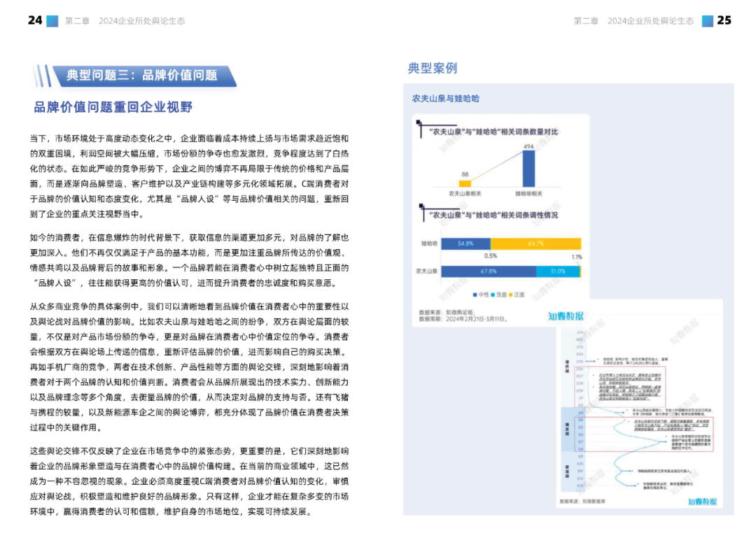The image size is (756, 545).
Task: Select the 中性 legend color square
Action: [x=475, y=295]
